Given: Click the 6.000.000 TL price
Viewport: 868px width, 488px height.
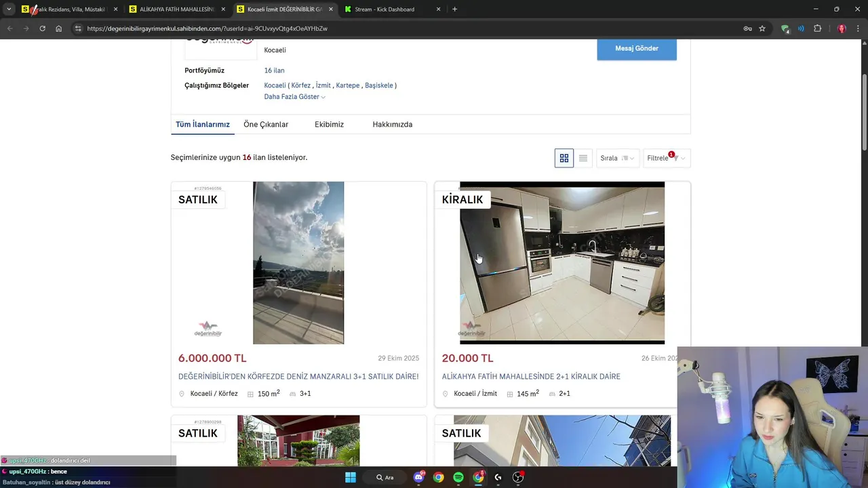Looking at the screenshot, I should tap(212, 359).
